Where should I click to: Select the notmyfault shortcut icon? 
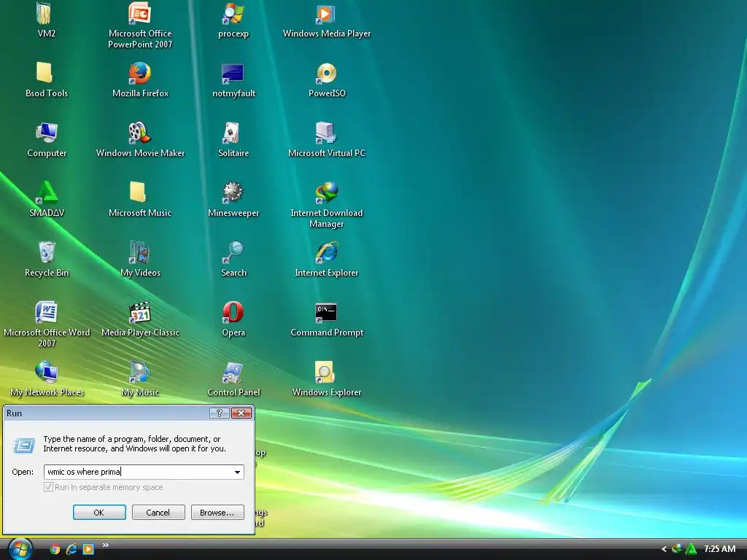[x=233, y=73]
